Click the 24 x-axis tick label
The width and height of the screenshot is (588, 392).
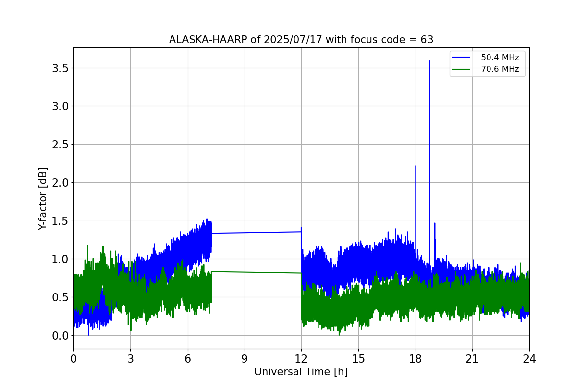coord(529,359)
